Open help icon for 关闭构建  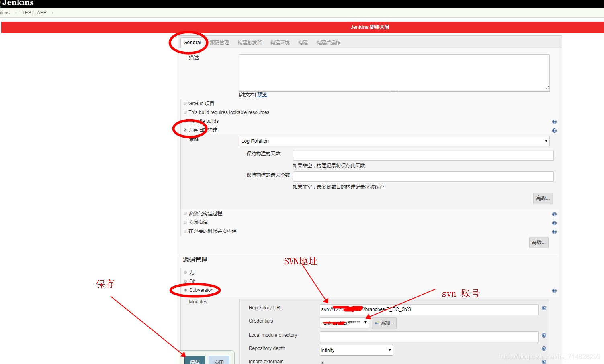coord(554,223)
